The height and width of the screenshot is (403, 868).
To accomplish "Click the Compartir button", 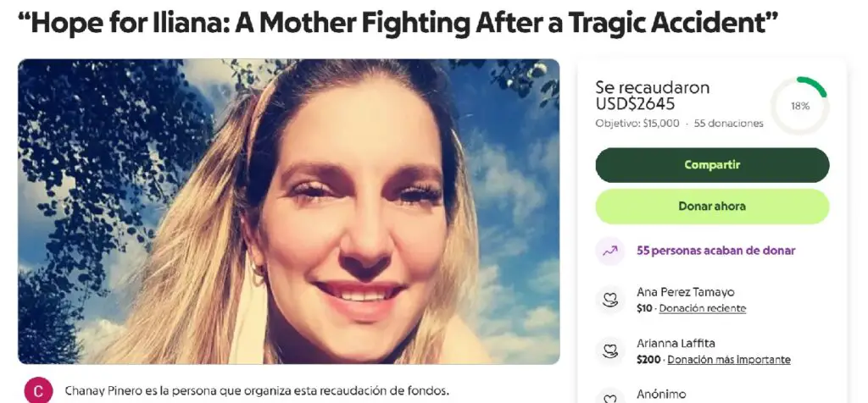I will click(x=712, y=165).
